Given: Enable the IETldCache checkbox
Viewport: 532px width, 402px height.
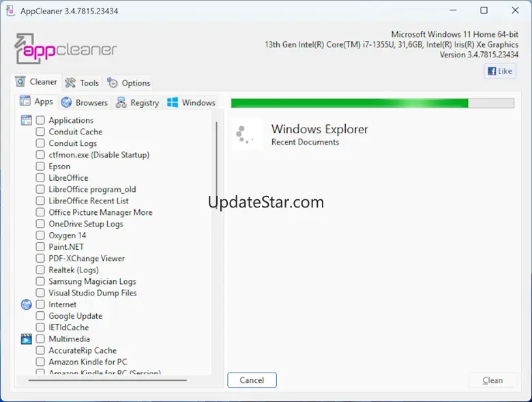Looking at the screenshot, I should click(40, 328).
